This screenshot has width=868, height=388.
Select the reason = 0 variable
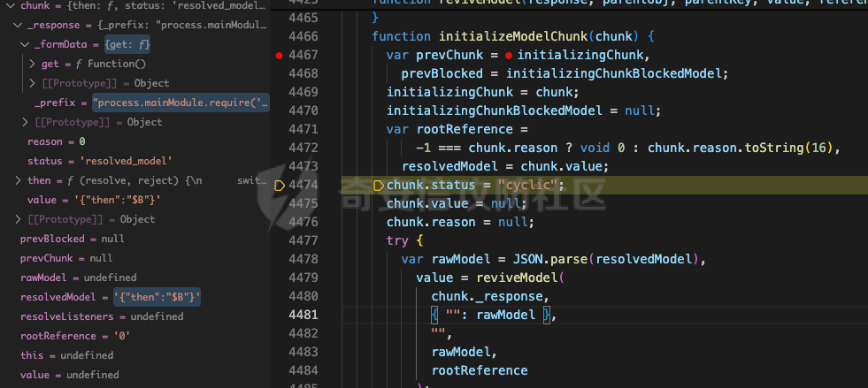click(x=57, y=141)
